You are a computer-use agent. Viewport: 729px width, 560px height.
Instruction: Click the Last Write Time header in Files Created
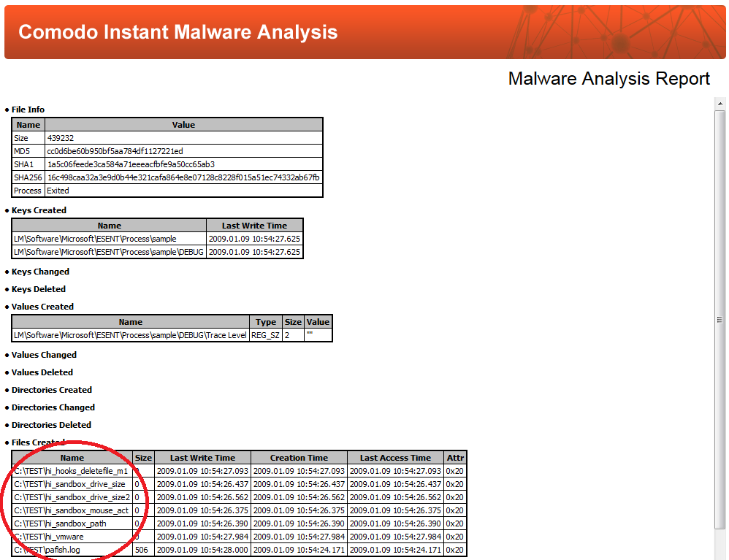point(203,458)
